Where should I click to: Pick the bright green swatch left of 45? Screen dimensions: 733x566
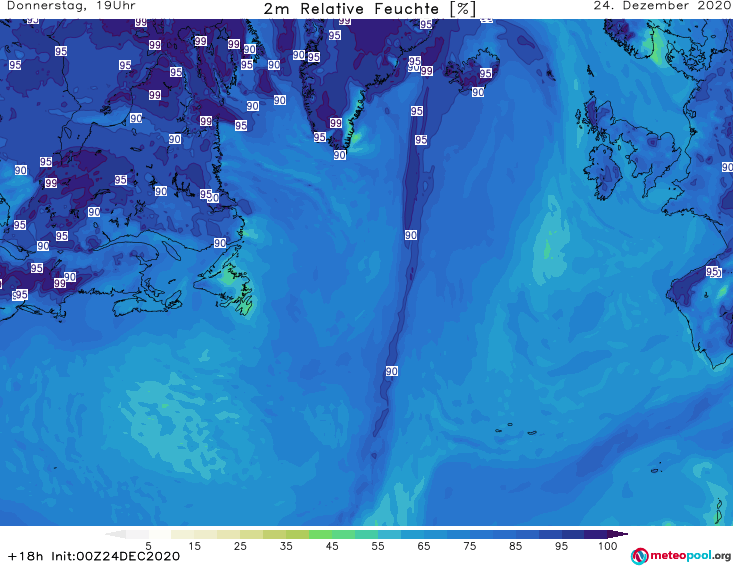click(x=320, y=534)
